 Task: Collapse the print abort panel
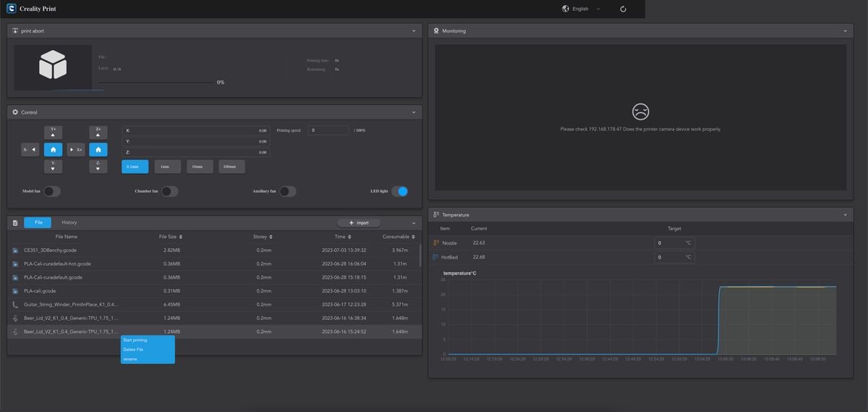coord(414,31)
